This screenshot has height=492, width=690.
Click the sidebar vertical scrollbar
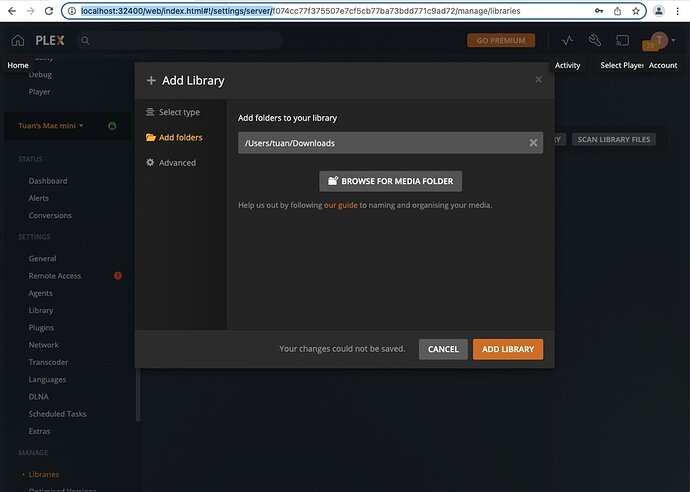pyautogui.click(x=138, y=394)
